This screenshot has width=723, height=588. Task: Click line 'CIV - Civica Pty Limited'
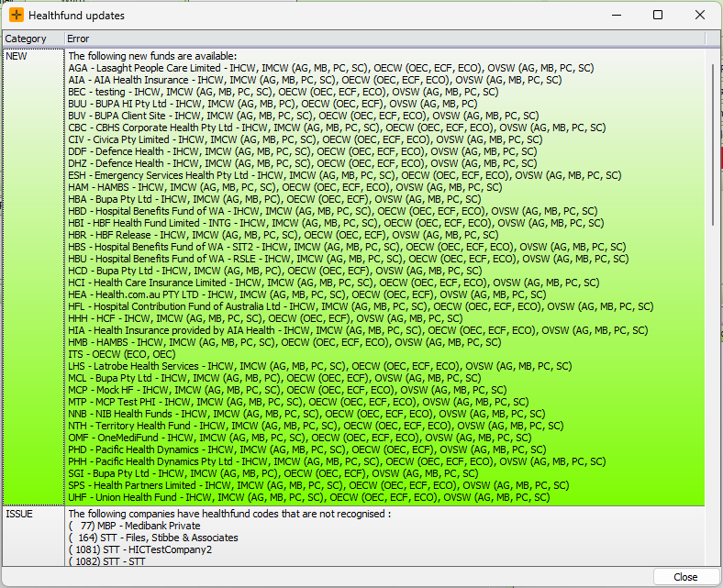[306, 139]
